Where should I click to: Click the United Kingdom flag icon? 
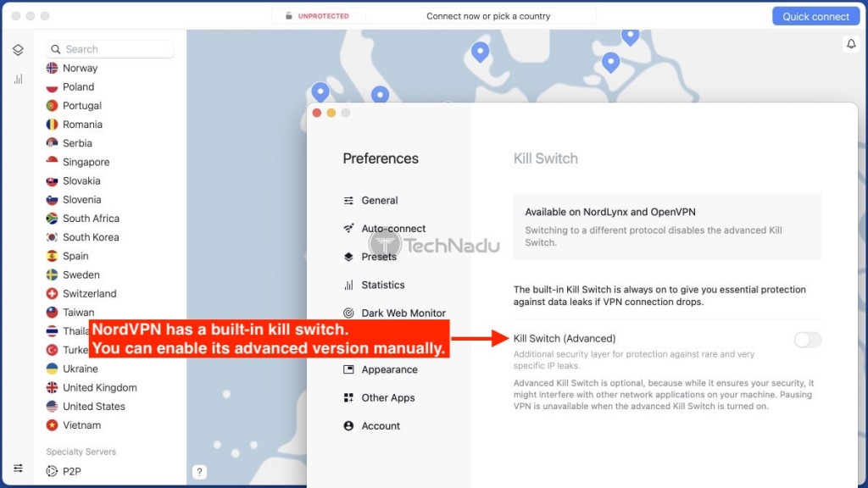tap(52, 388)
